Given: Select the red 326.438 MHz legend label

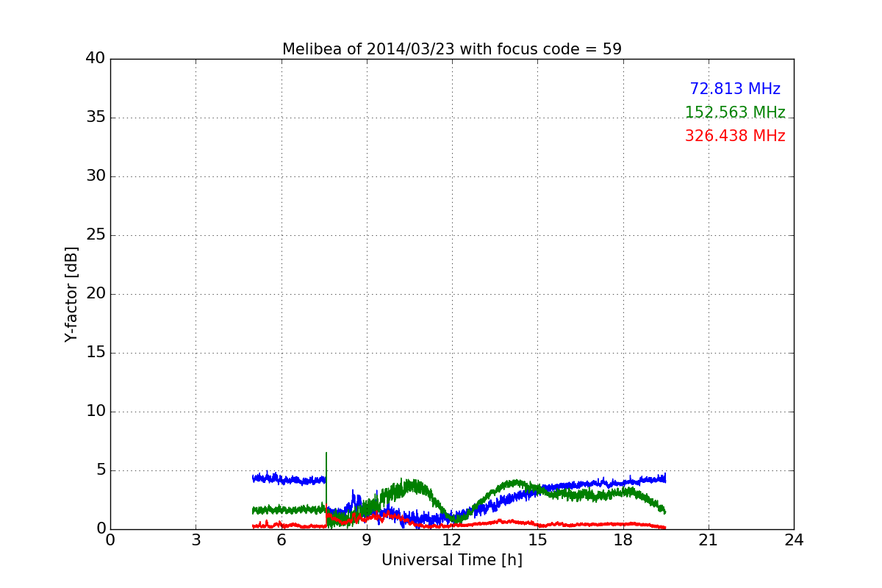Looking at the screenshot, I should 735,136.
